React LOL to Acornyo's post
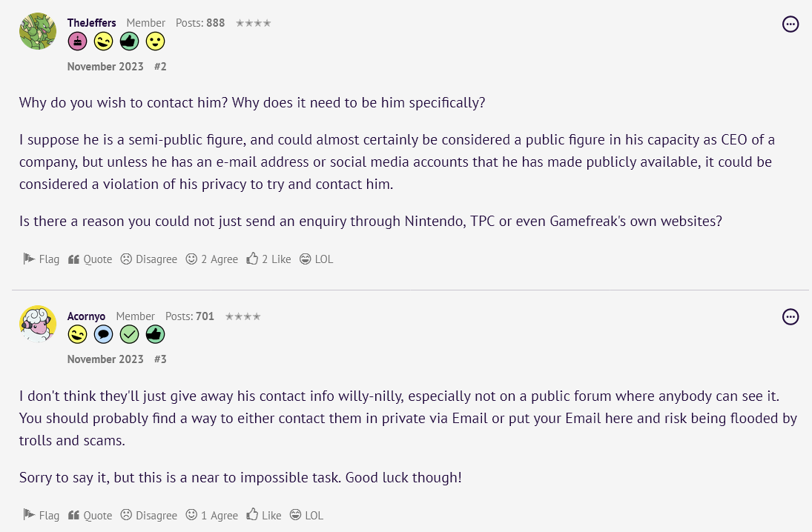Image resolution: width=812 pixels, height=532 pixels. [x=306, y=515]
